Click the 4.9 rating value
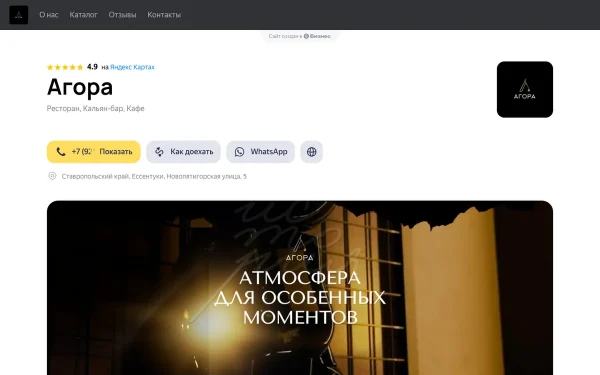Image resolution: width=600 pixels, height=375 pixels. point(92,67)
